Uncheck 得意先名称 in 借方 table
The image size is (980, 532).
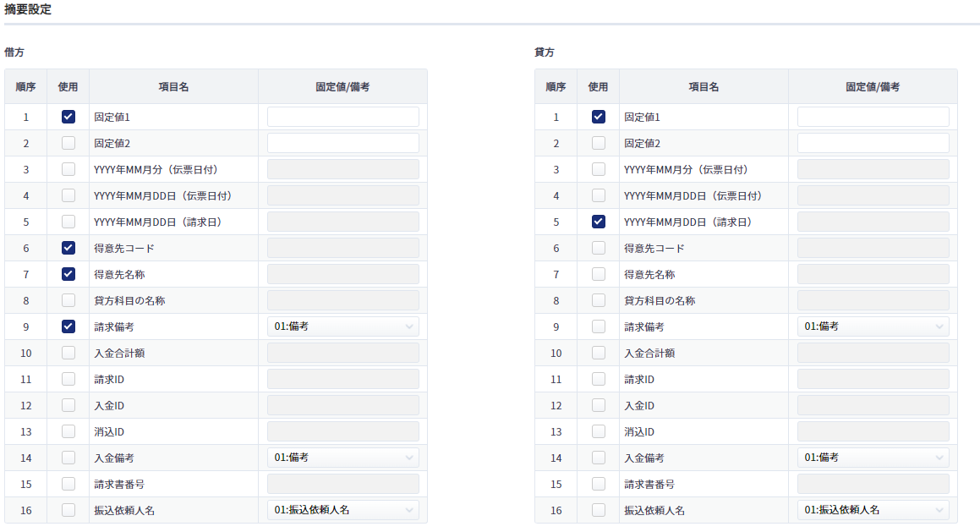pos(68,274)
